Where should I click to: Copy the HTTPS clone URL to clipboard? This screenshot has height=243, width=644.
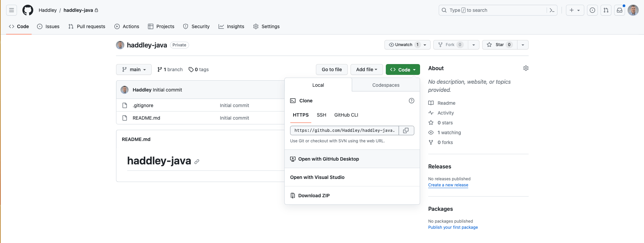406,130
